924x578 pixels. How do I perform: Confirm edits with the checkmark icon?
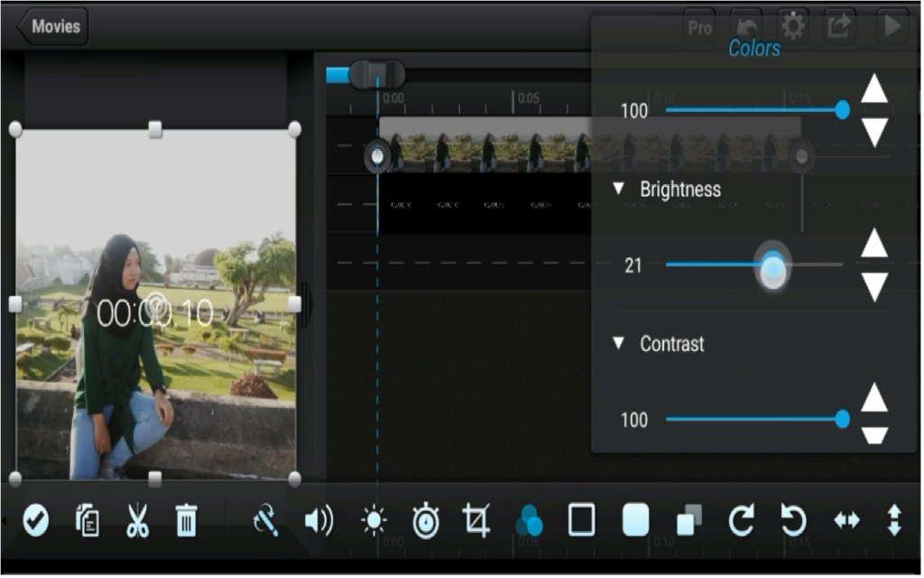pyautogui.click(x=35, y=521)
